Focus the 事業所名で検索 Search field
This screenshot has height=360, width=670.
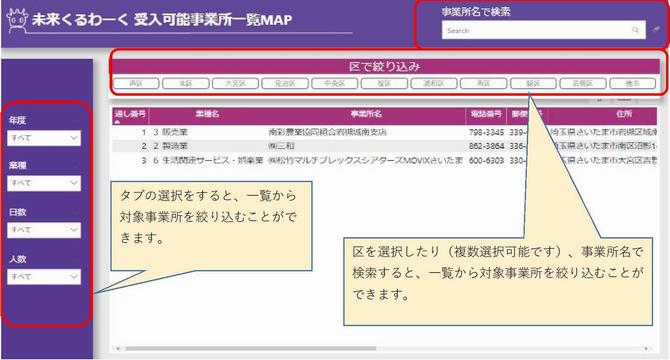[x=544, y=30]
